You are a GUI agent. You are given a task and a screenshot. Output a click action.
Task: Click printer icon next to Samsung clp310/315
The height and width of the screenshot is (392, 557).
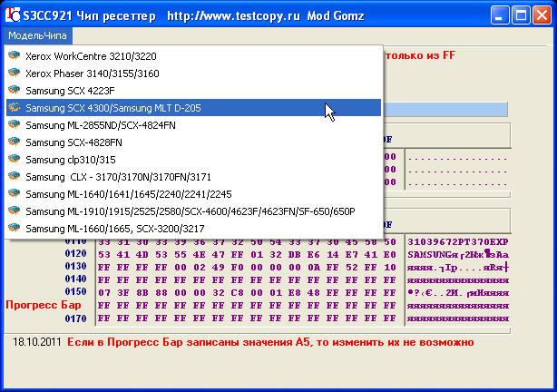pyautogui.click(x=14, y=160)
